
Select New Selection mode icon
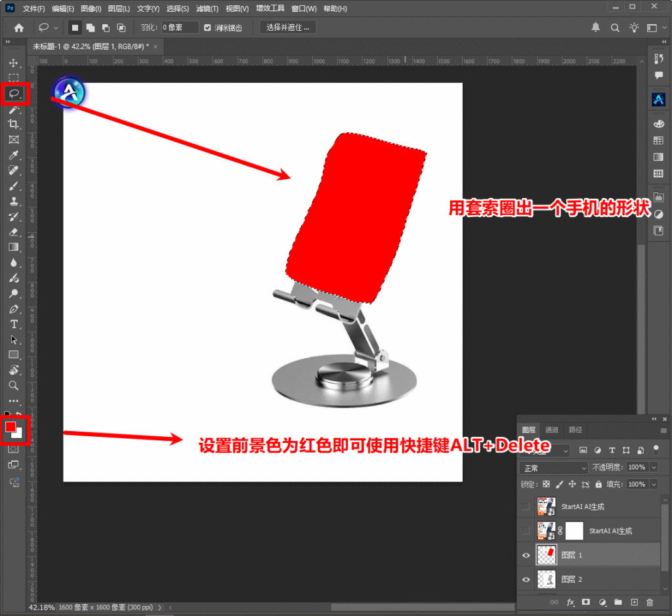click(75, 28)
